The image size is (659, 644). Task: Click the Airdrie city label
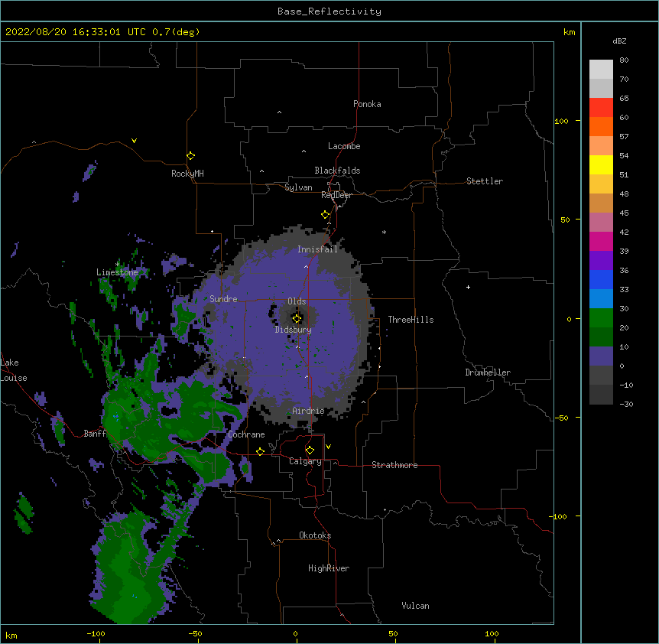click(309, 411)
